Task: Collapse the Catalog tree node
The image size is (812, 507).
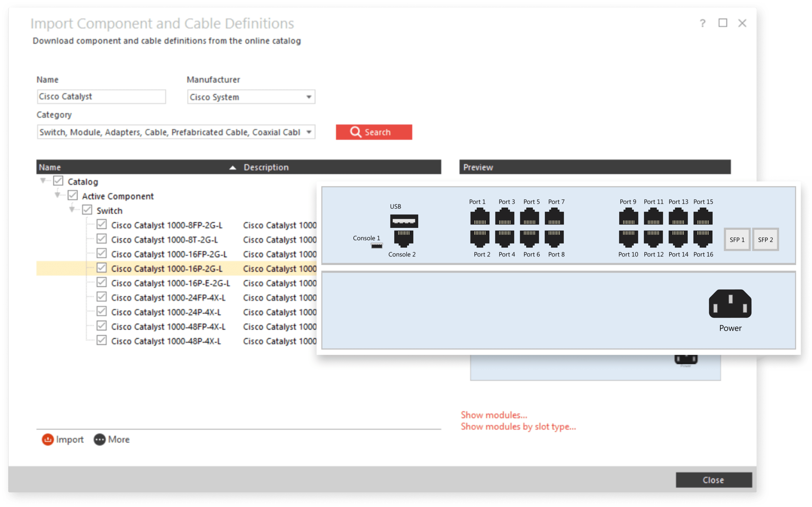Action: (x=43, y=181)
